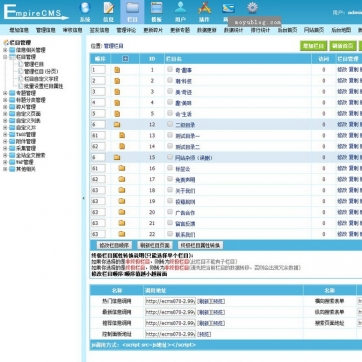This screenshot has height=362, width=362.
Task: Open the 信息 notepad icon in top navigation
Action: coord(109,8)
